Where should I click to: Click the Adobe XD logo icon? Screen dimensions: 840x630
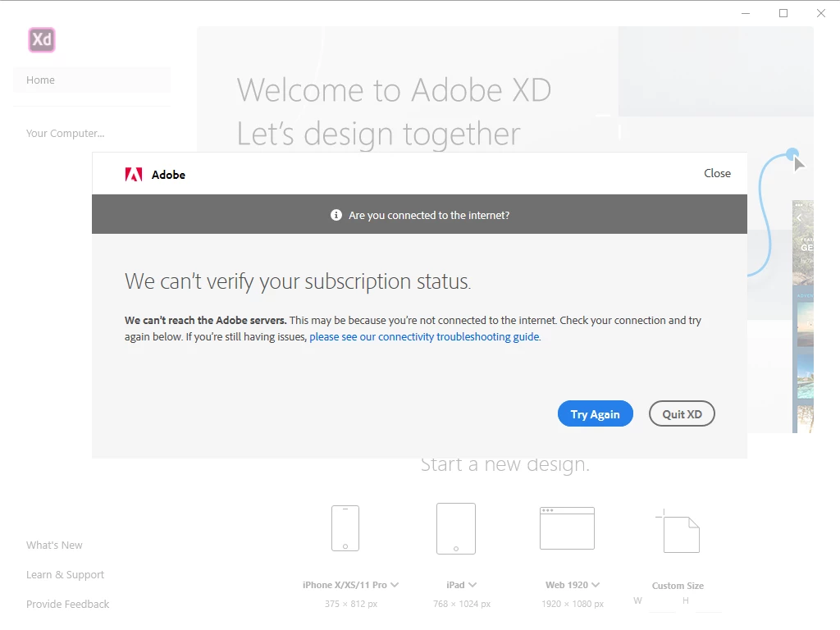point(42,39)
